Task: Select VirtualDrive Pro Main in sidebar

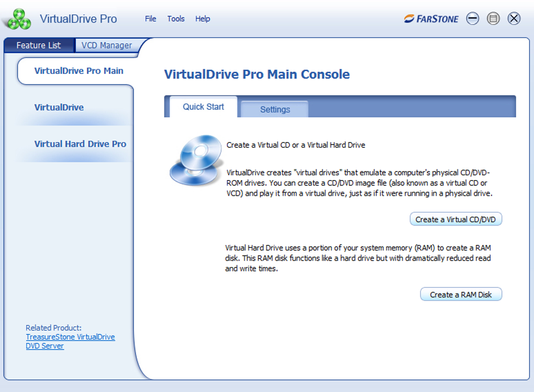Action: 79,71
